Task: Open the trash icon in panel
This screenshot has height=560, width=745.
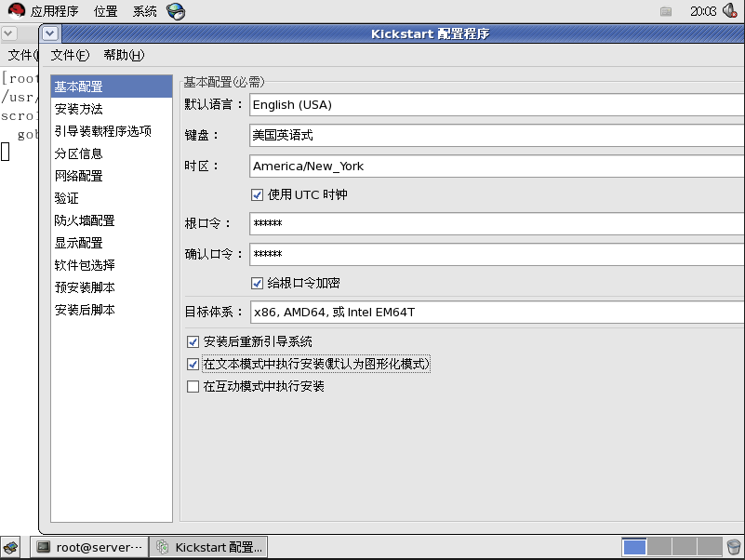Action: pyautogui.click(x=734, y=547)
